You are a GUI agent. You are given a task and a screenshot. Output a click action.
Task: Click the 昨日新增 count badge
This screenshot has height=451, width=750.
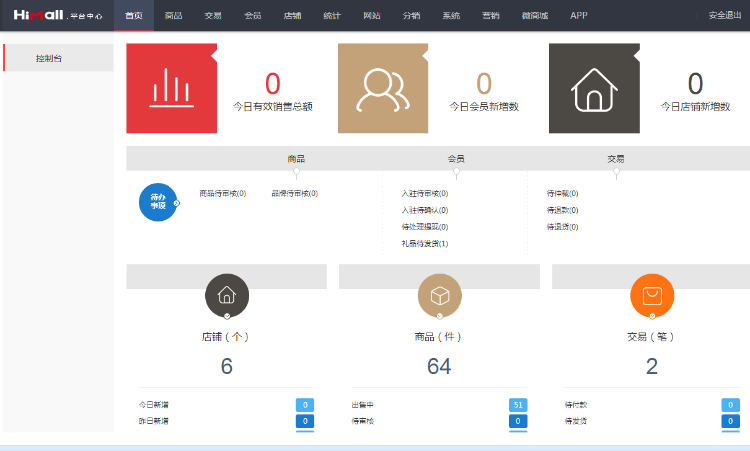pos(305,421)
